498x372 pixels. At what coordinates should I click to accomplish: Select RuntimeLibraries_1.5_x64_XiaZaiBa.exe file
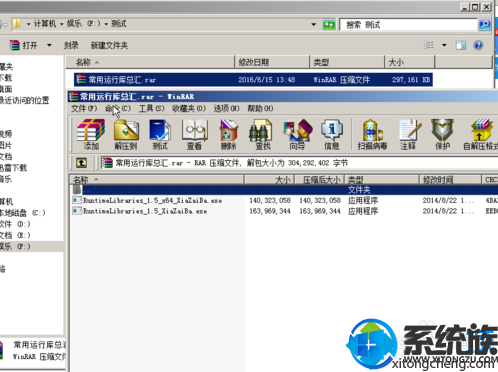point(153,200)
